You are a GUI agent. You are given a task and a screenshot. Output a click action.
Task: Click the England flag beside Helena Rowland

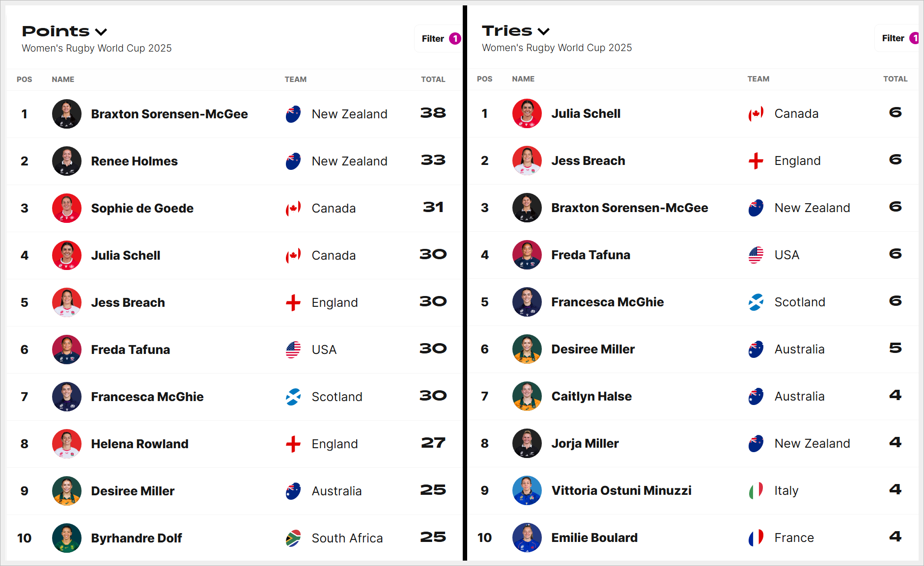point(293,444)
